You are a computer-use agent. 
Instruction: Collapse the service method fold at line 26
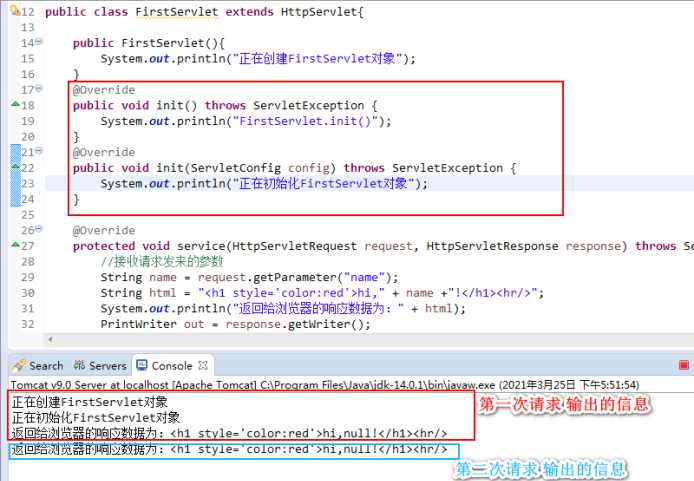pos(39,229)
